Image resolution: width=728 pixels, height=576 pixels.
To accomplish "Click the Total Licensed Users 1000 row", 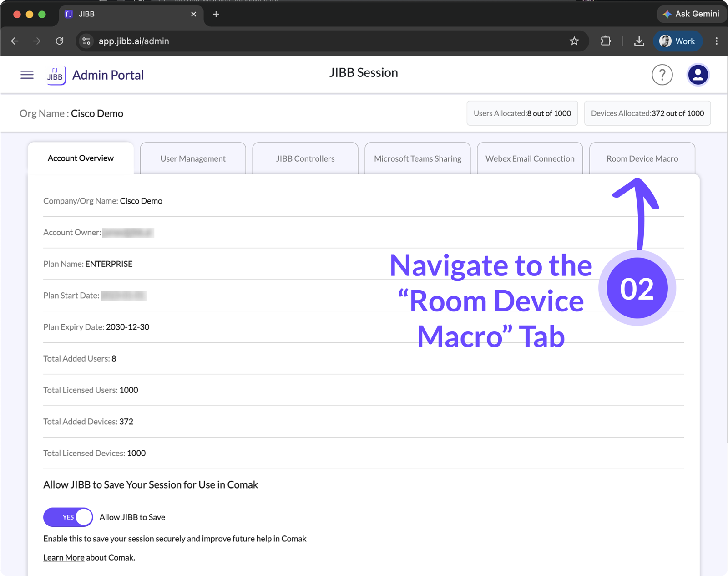I will point(364,390).
